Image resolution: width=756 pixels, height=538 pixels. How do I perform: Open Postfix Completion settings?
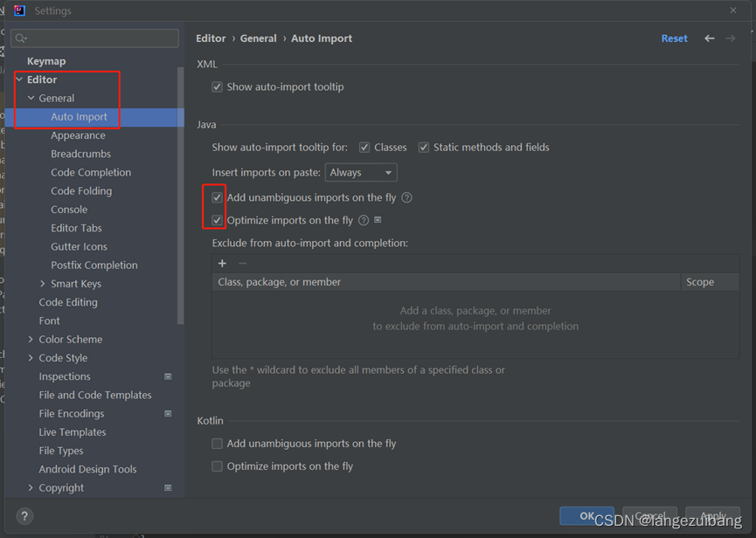pyautogui.click(x=94, y=265)
